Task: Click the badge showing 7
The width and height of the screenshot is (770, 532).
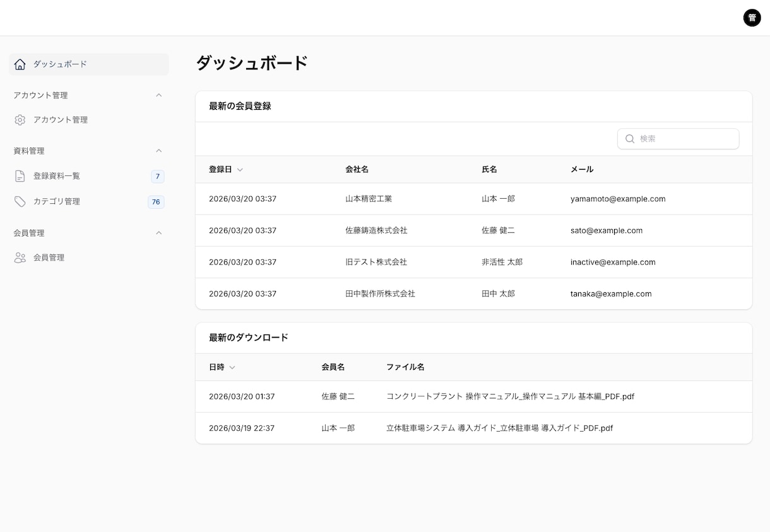Action: [x=157, y=176]
